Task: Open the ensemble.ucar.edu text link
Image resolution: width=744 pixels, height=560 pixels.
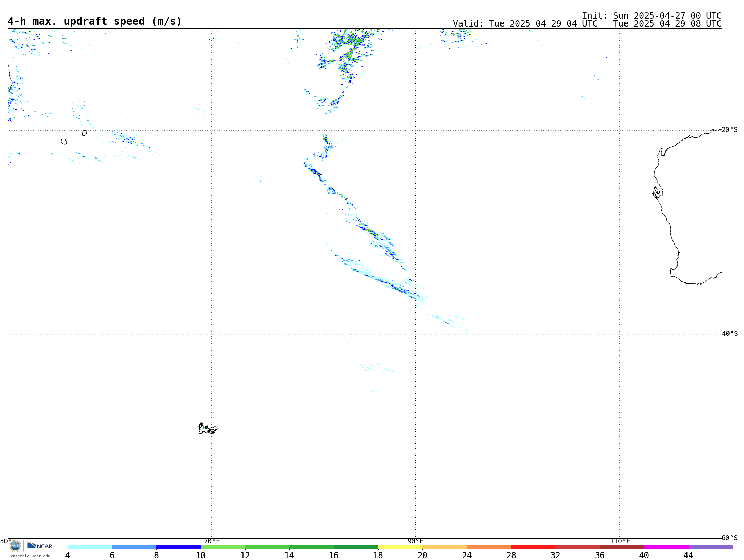Action: (x=31, y=556)
